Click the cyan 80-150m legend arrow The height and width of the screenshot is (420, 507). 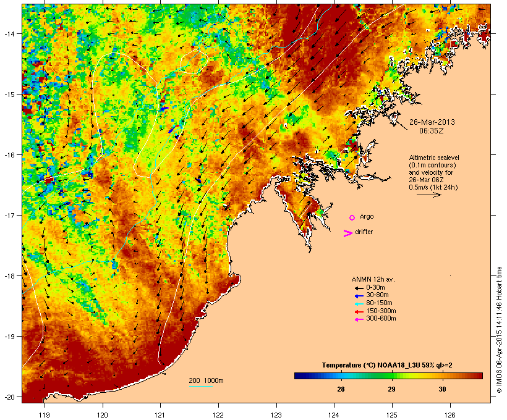(359, 304)
